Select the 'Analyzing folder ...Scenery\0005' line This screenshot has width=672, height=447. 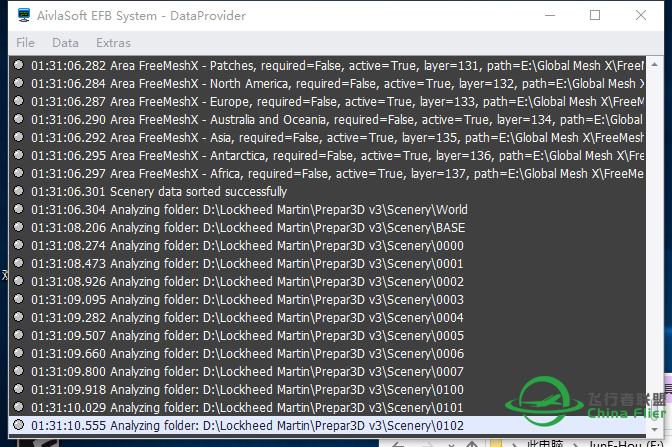coord(327,336)
